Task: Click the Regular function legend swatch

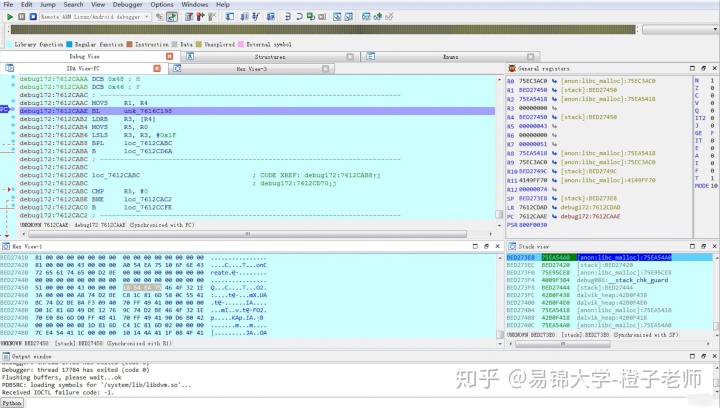Action: coord(69,45)
